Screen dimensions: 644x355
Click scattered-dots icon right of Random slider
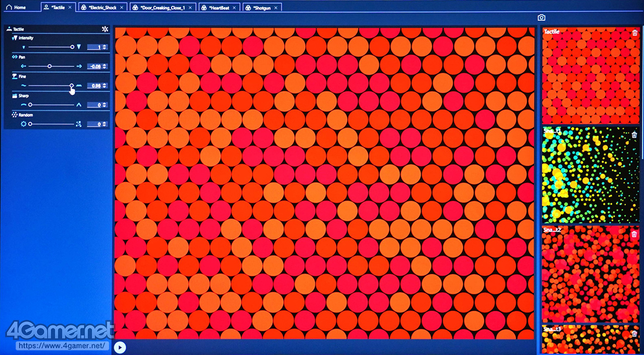click(x=78, y=124)
